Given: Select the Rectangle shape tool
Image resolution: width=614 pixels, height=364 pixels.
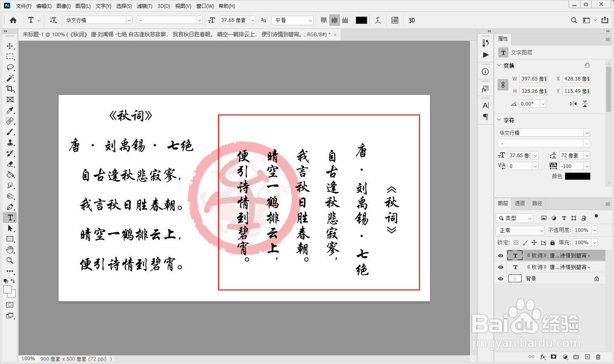Looking at the screenshot, I should pyautogui.click(x=10, y=239).
